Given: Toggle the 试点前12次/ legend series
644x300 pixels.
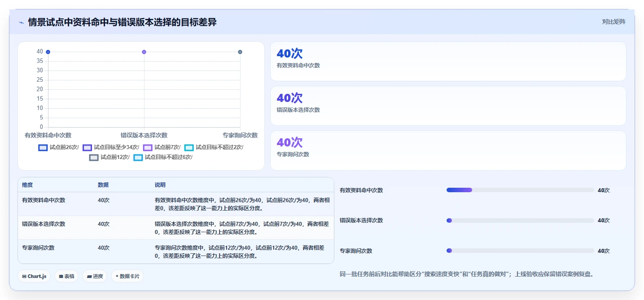Looking at the screenshot, I should click(x=110, y=157).
